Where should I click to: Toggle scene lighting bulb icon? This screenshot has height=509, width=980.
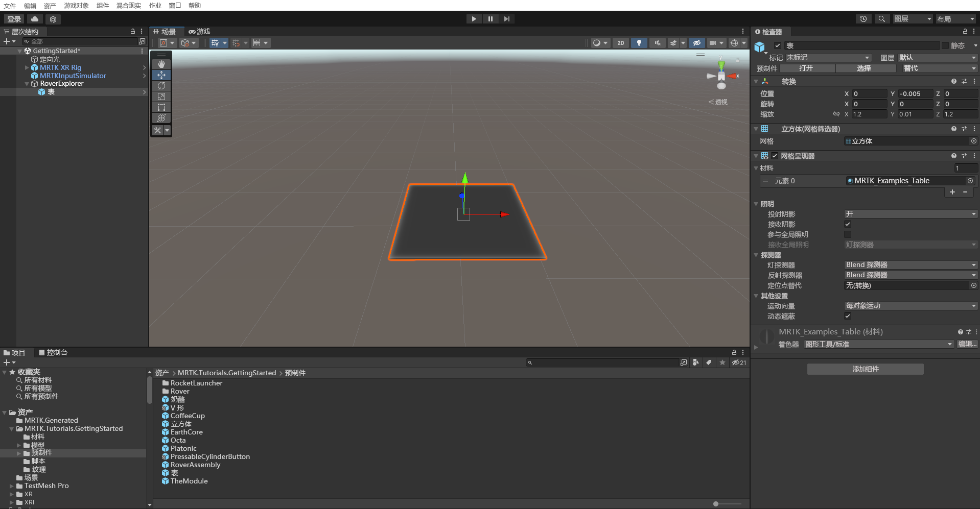pos(639,43)
